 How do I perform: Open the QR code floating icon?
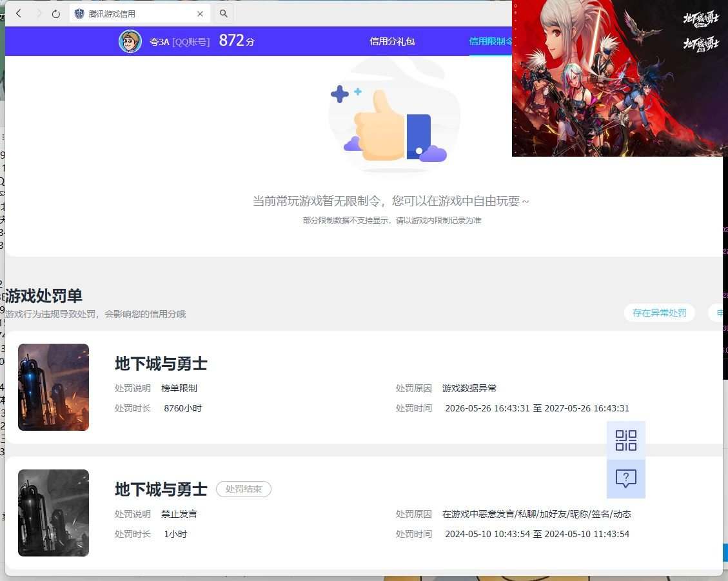point(626,440)
